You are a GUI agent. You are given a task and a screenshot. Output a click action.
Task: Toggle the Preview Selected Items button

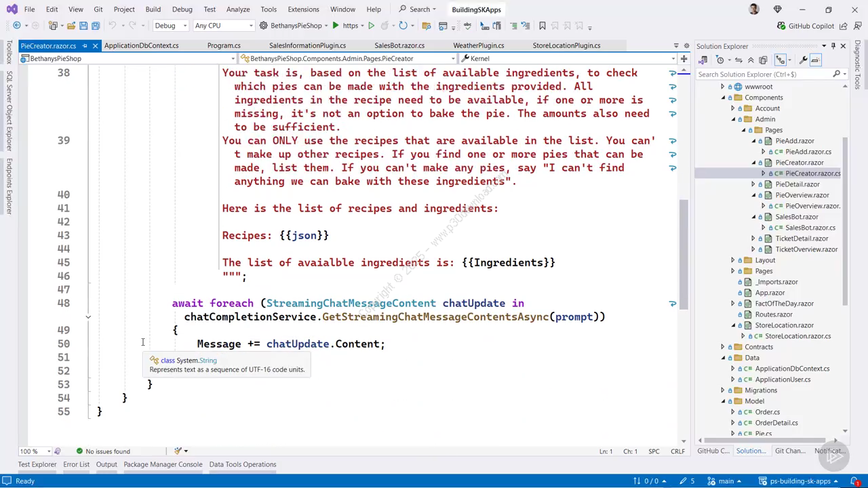click(815, 60)
